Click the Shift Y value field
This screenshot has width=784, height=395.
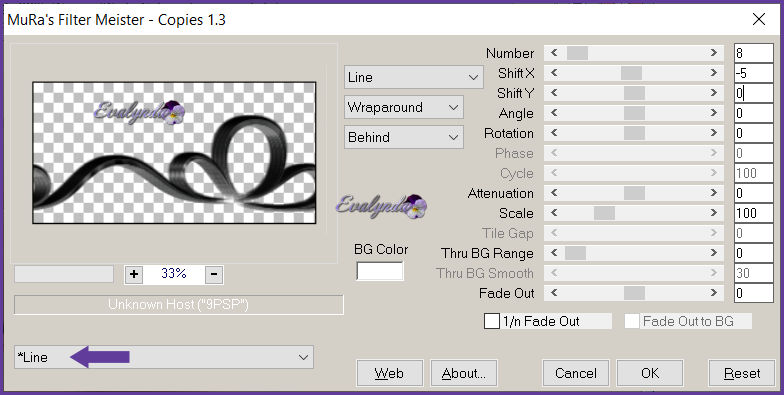(754, 93)
